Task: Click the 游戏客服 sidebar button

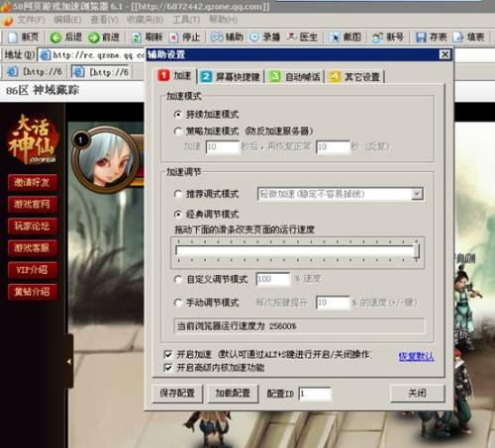Action: point(33,248)
